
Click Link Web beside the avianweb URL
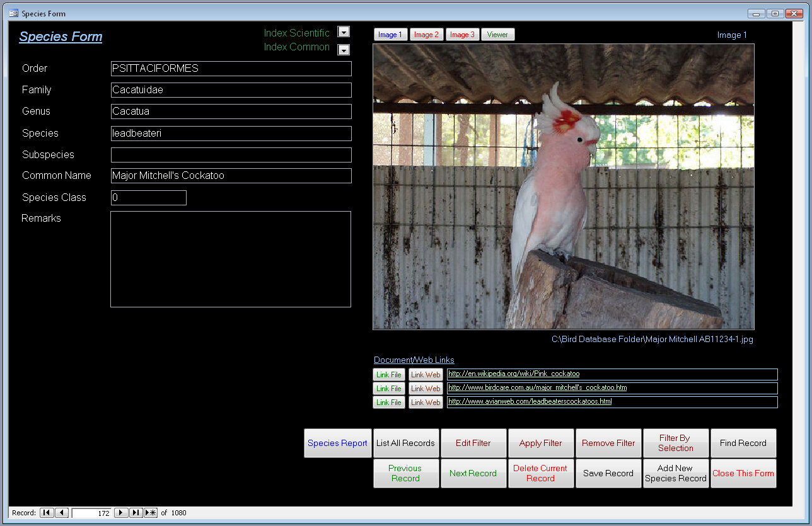(x=426, y=402)
